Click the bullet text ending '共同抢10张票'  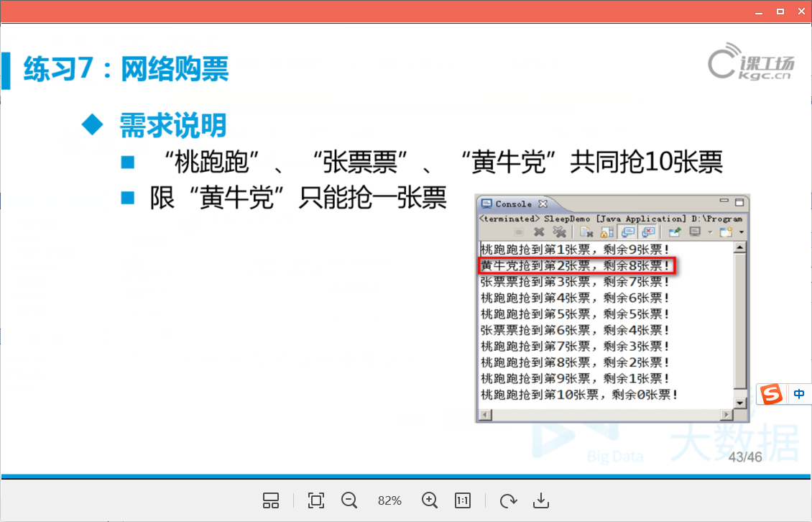click(x=443, y=162)
